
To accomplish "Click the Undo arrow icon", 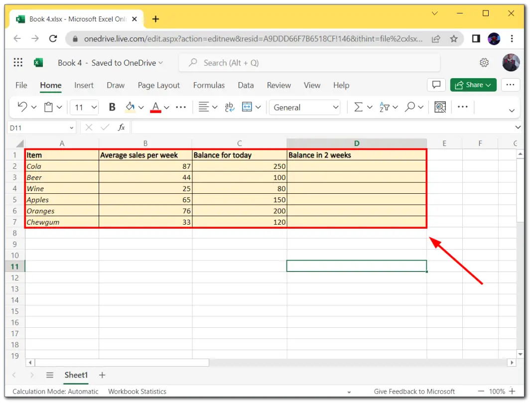I will pos(23,107).
